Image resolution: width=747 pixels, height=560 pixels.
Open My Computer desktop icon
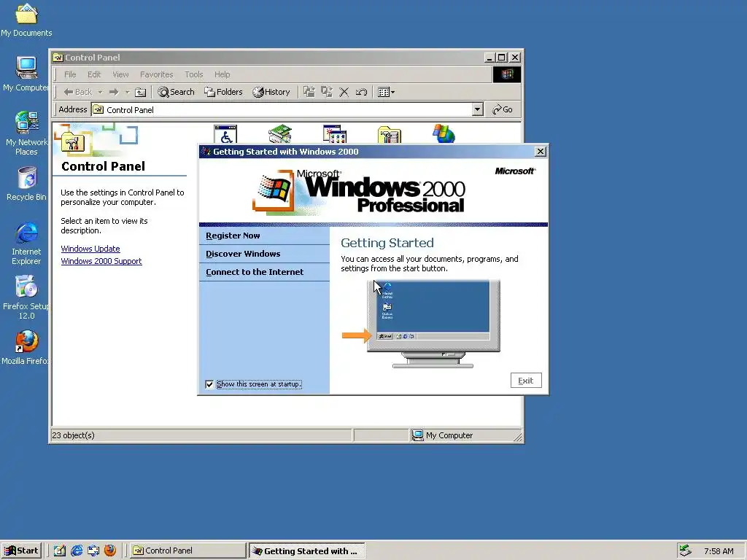(x=26, y=74)
